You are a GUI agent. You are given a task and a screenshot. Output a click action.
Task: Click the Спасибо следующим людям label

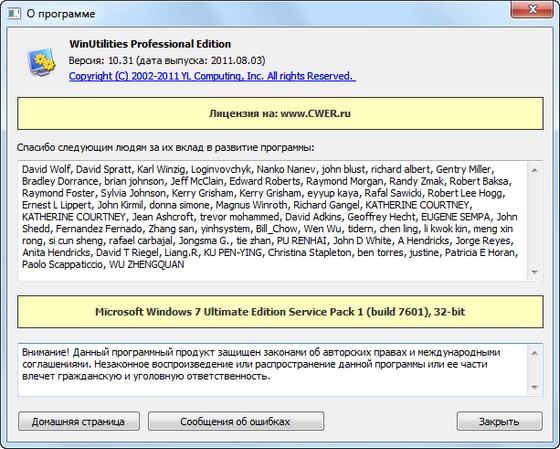[x=166, y=147]
